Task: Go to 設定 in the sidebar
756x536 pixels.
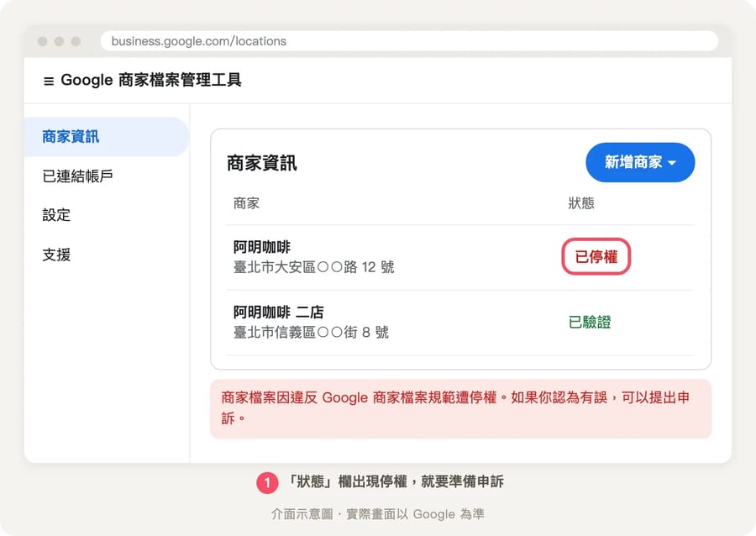Action: pos(56,215)
